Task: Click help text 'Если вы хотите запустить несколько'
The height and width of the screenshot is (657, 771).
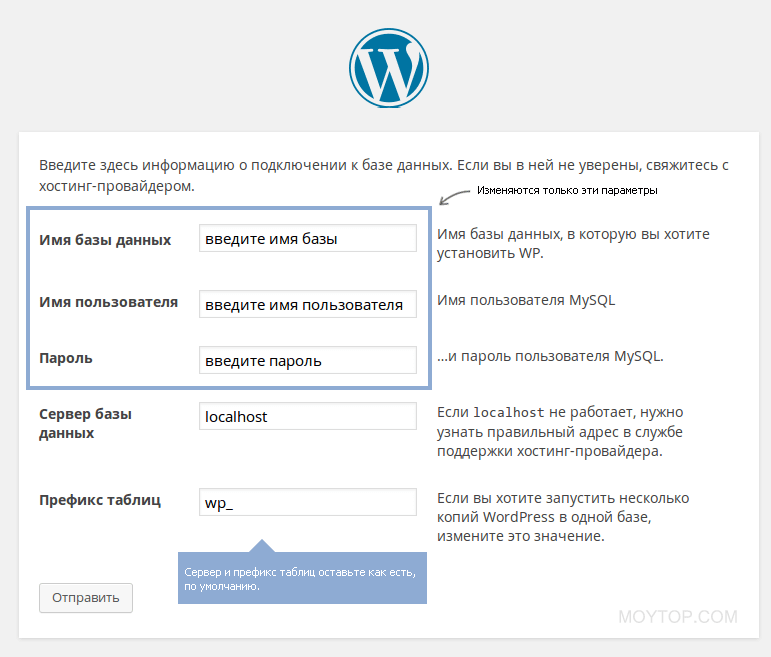Action: point(563,517)
